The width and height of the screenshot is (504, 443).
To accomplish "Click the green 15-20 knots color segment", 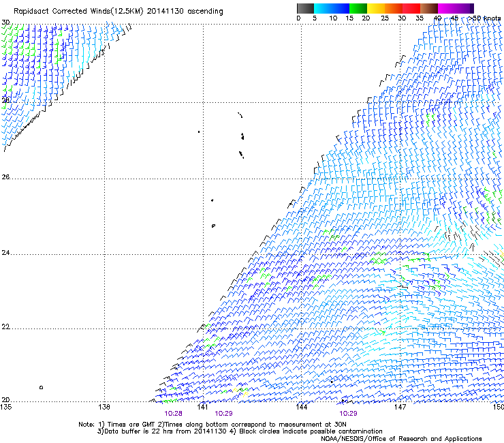I will (x=358, y=8).
